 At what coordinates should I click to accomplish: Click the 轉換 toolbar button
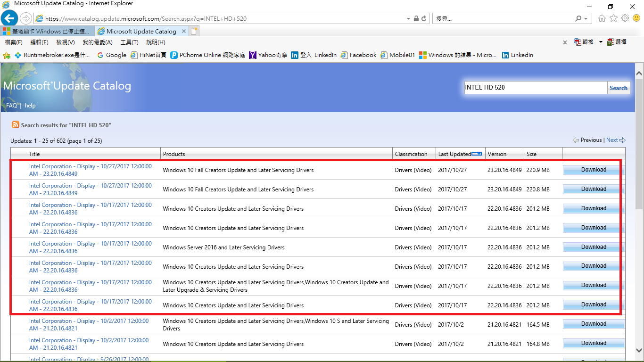pyautogui.click(x=584, y=42)
